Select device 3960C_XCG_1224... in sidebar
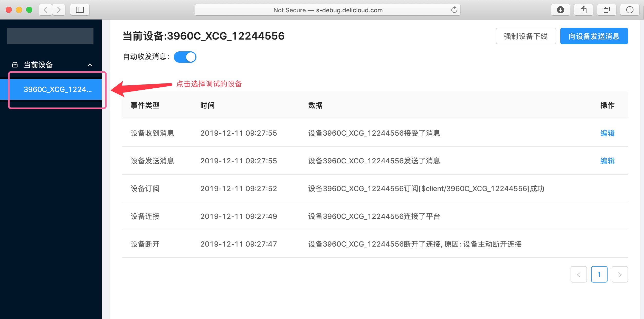The image size is (644, 319). (x=58, y=89)
